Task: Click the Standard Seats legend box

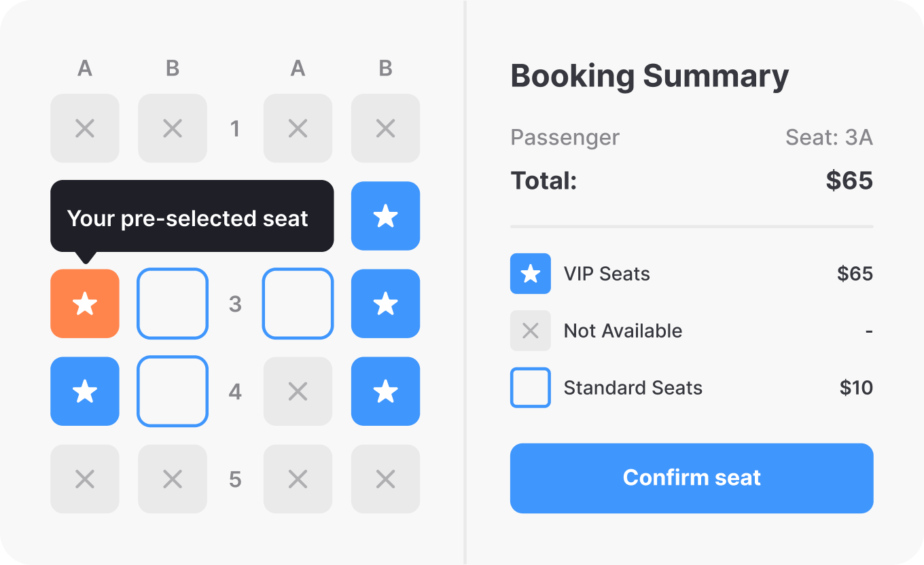Action: tap(530, 388)
